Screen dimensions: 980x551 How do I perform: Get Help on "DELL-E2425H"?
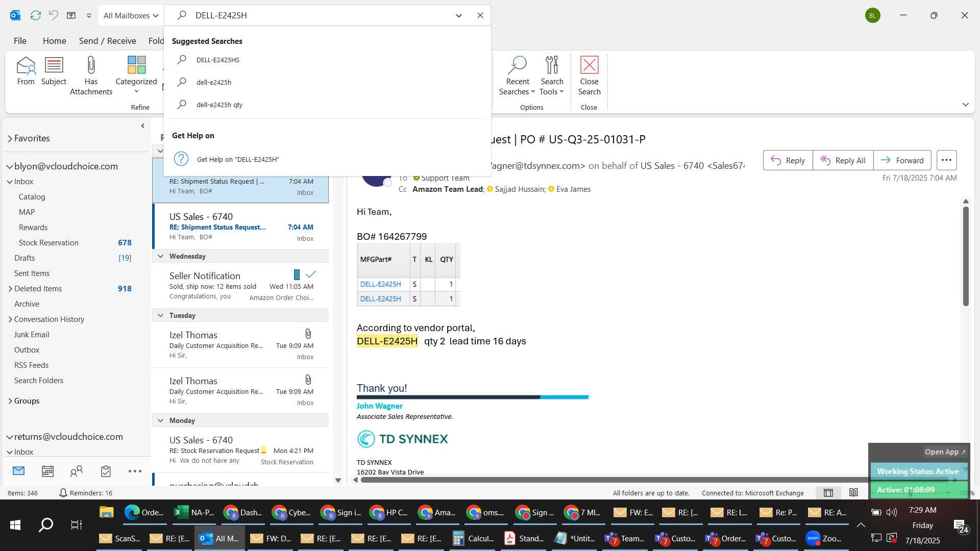pyautogui.click(x=327, y=159)
